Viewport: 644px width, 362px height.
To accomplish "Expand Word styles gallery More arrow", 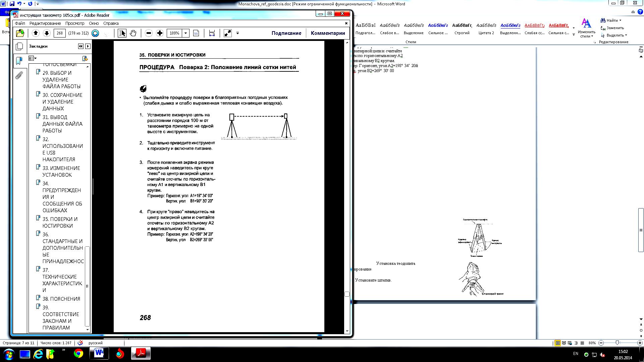I will pyautogui.click(x=574, y=35).
